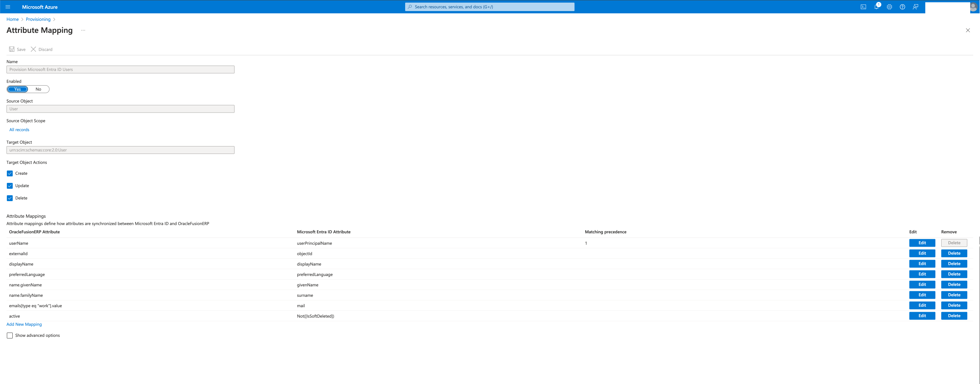980x384 pixels.
Task: Open ellipsis menu beside Attribute Mapping title
Action: 83,30
